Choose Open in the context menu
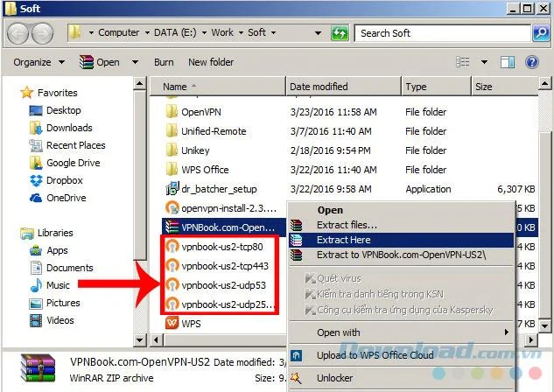554x392 pixels. 401,210
